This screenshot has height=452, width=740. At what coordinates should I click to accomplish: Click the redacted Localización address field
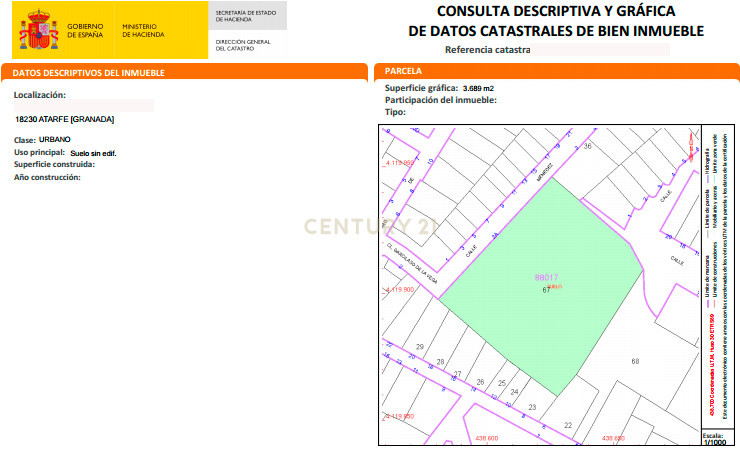(x=84, y=106)
